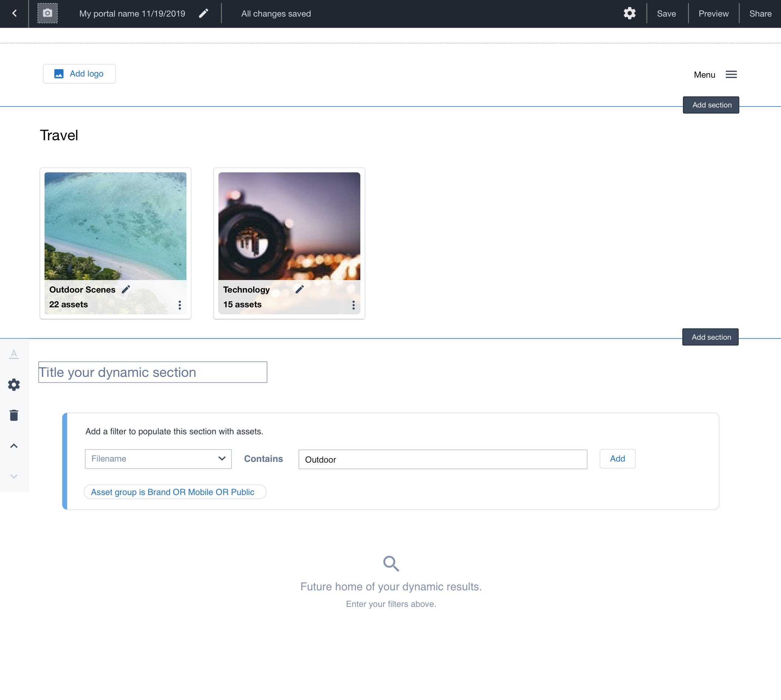Move section down with chevron arrow
Image resolution: width=781 pixels, height=700 pixels.
point(14,477)
